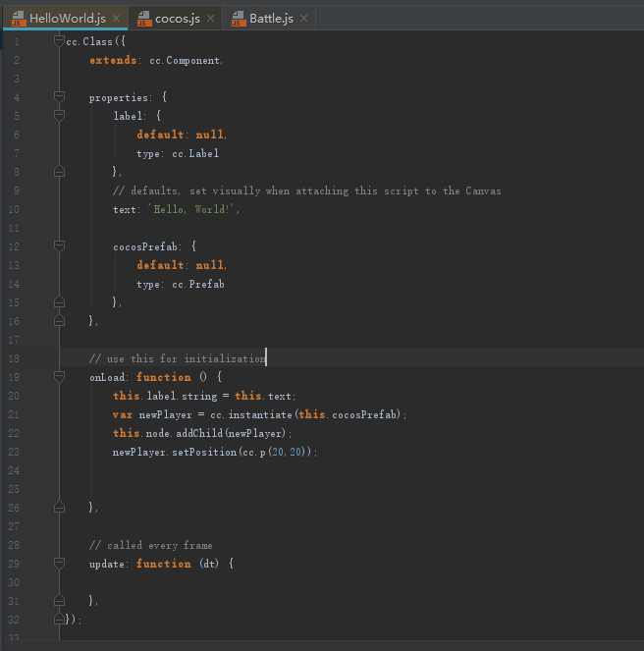Fold the cocosPrefab block

(x=59, y=246)
